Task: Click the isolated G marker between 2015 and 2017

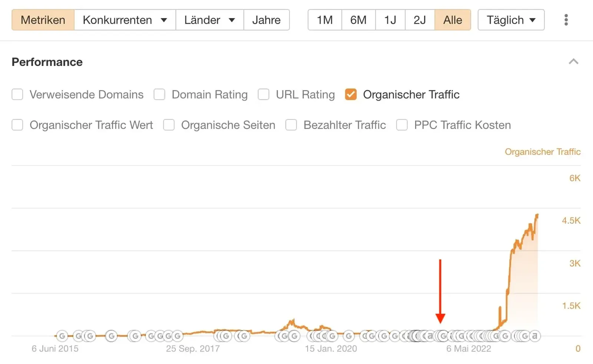Action: point(111,336)
